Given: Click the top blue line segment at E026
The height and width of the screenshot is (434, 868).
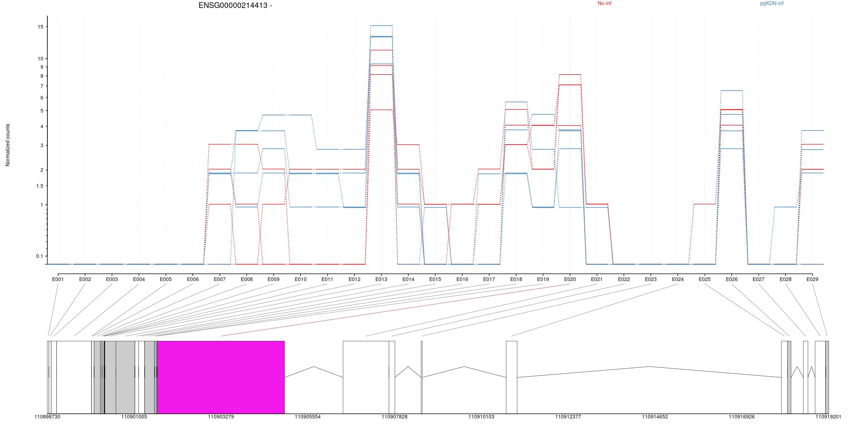Looking at the screenshot, I should pos(732,91).
